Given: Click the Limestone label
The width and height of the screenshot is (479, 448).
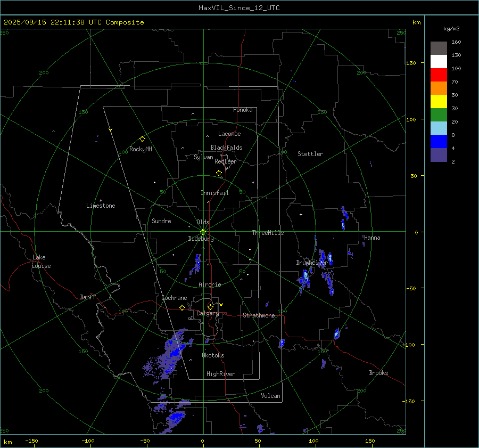Looking at the screenshot, I should pyautogui.click(x=101, y=206).
